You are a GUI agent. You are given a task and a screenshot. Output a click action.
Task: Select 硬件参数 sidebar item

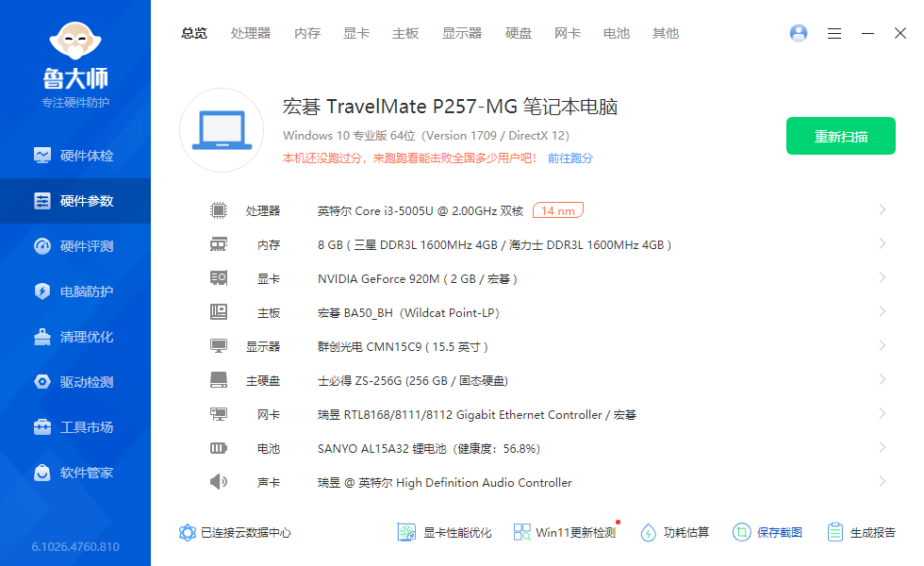click(74, 201)
